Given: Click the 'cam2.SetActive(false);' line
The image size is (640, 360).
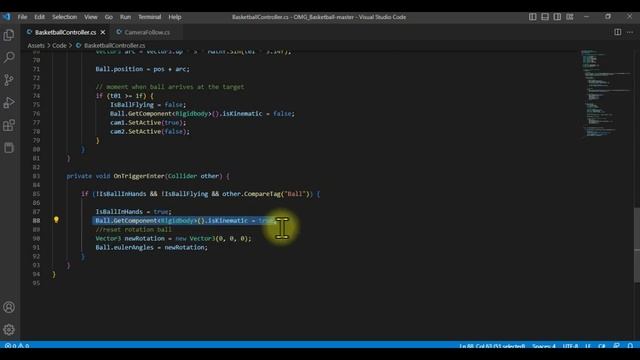Looking at the screenshot, I should pos(150,131).
